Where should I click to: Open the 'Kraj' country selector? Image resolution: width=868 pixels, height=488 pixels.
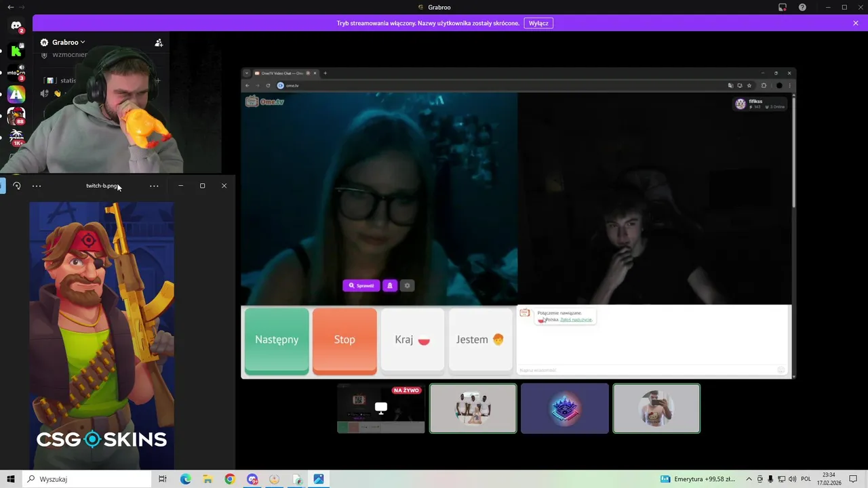coord(412,340)
